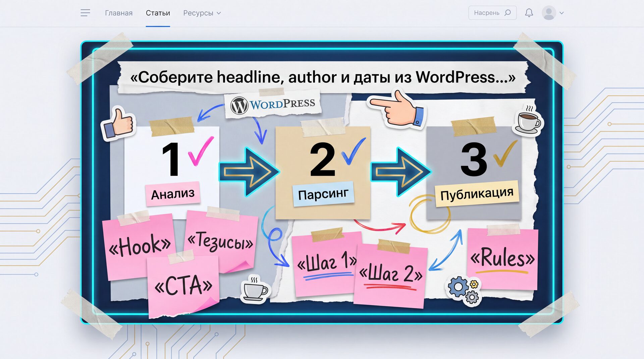
Task: Focus the Насрень search field
Action: (492, 13)
